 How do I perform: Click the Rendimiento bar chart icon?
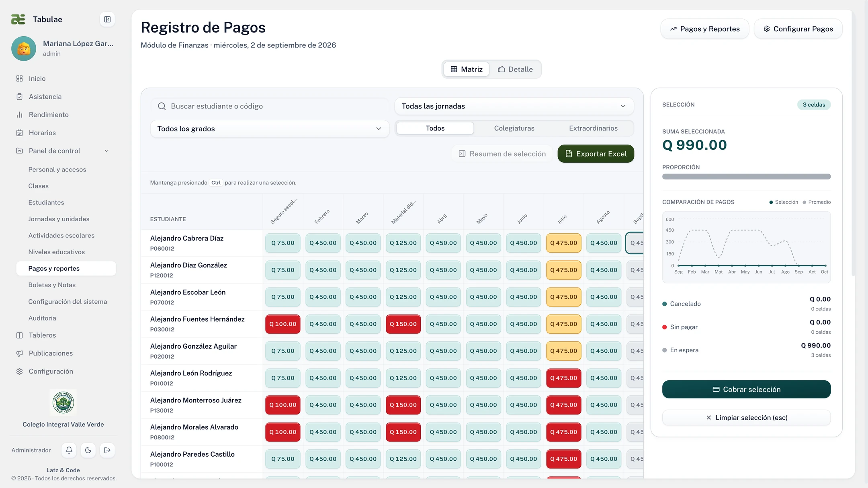click(x=19, y=115)
